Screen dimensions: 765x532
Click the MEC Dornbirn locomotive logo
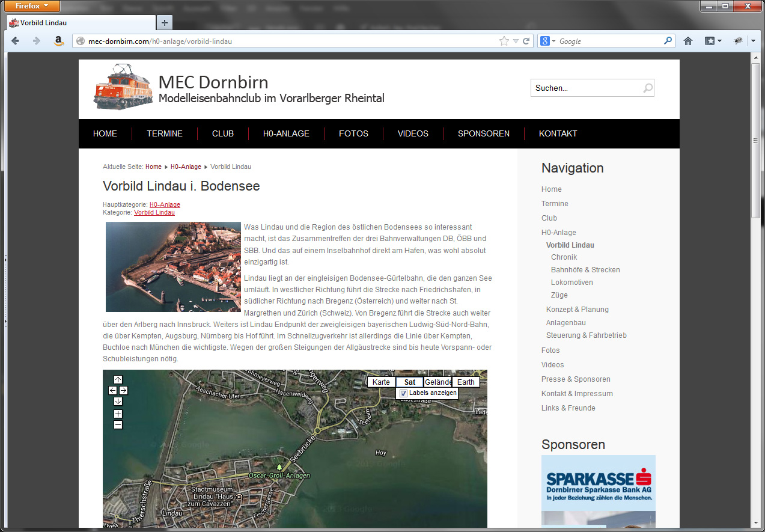click(x=123, y=87)
